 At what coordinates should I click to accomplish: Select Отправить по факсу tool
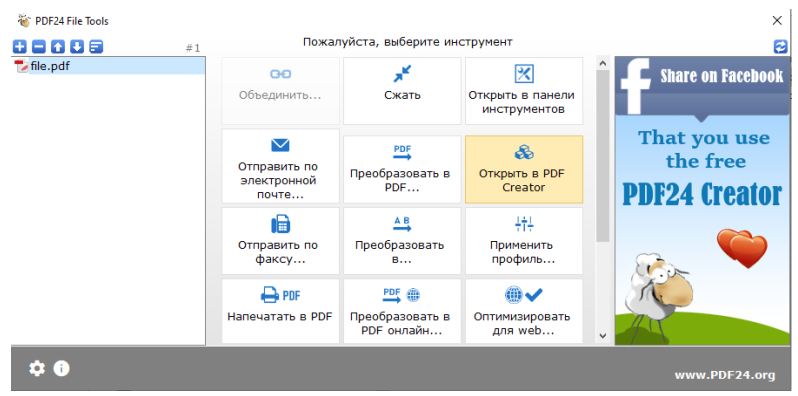click(x=280, y=241)
